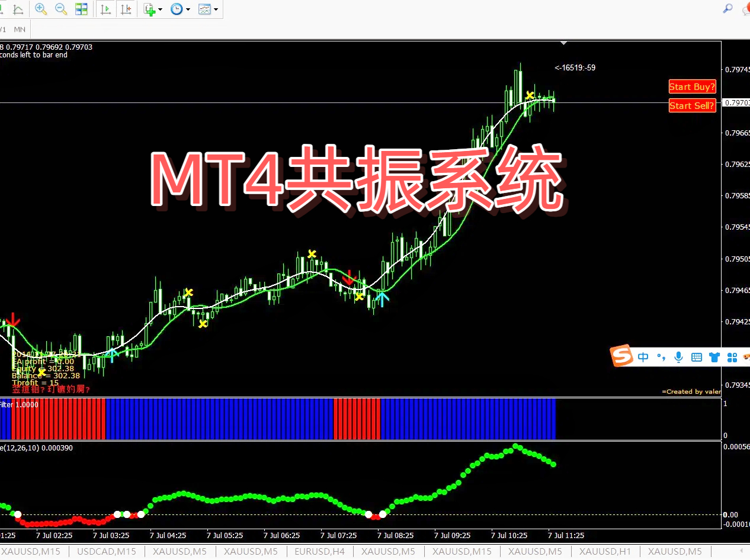The width and height of the screenshot is (750, 560).
Task: Click the add indicators icon
Action: (149, 9)
